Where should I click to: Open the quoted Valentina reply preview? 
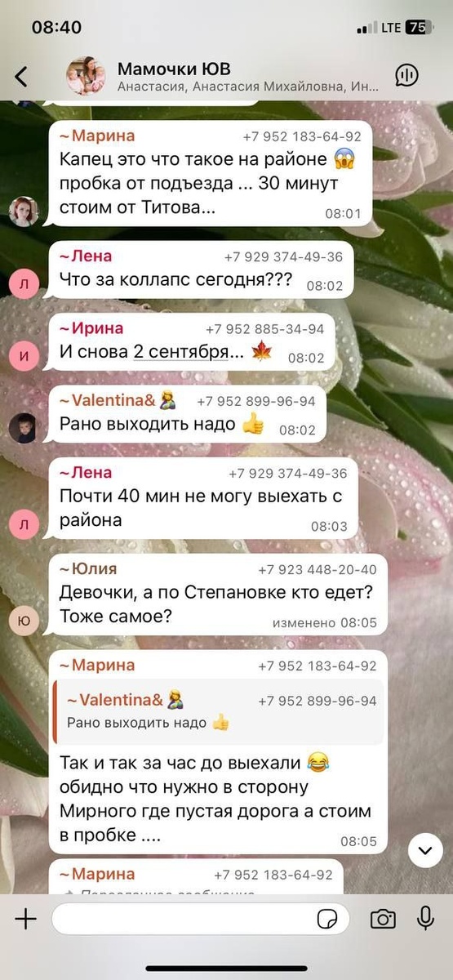[219, 712]
